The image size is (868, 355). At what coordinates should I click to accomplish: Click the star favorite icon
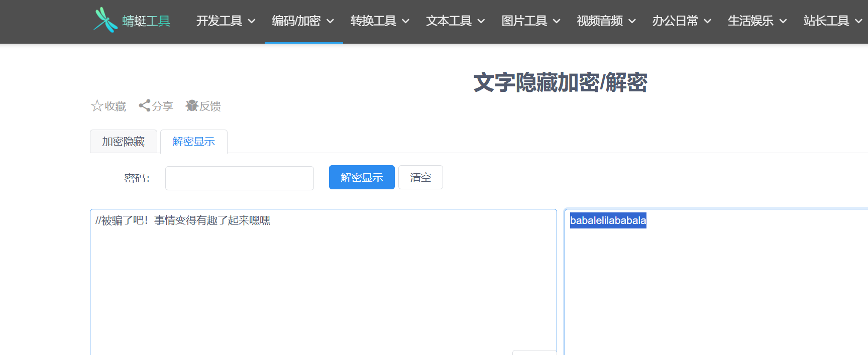(x=97, y=106)
